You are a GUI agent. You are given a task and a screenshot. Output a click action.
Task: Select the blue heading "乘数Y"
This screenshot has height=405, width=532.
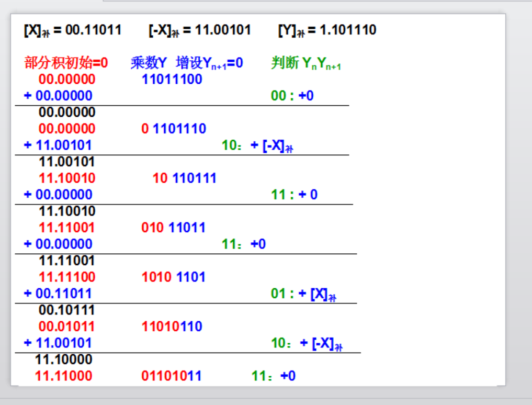(x=149, y=63)
